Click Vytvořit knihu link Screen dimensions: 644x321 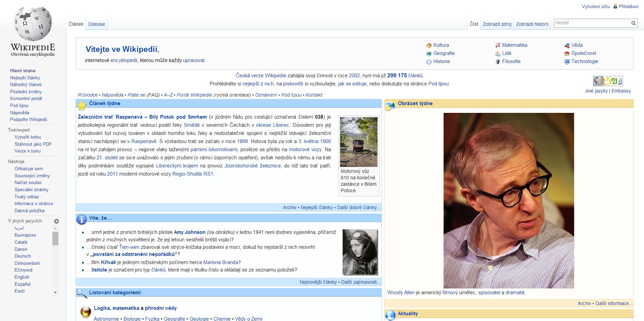[28, 137]
